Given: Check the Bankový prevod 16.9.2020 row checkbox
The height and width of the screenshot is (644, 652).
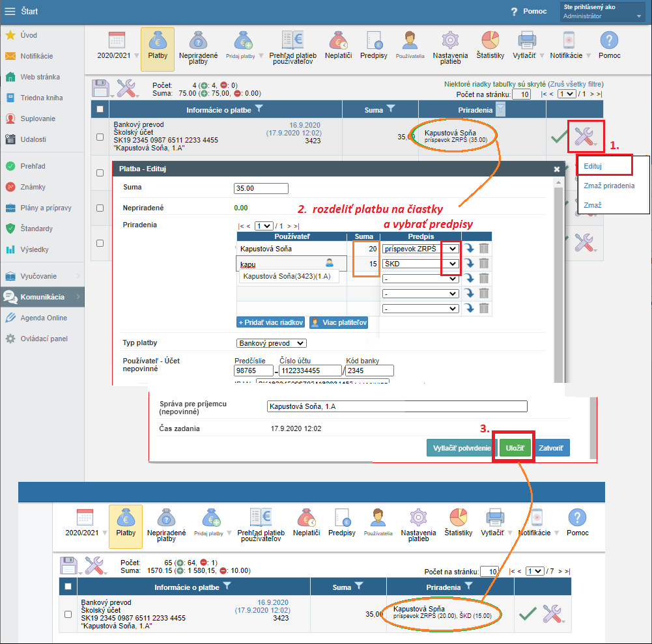Looking at the screenshot, I should pyautogui.click(x=100, y=137).
